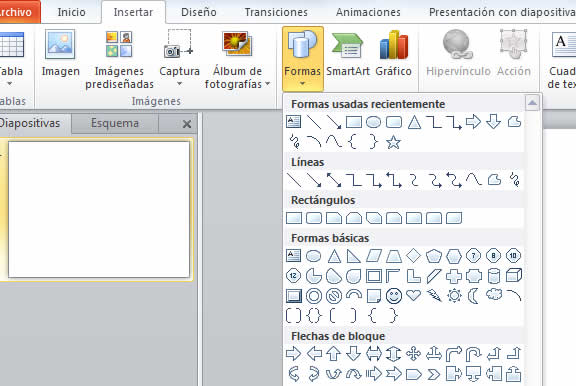Select the blank slide thumbnail
The height and width of the screenshot is (386, 576).
pyautogui.click(x=99, y=209)
